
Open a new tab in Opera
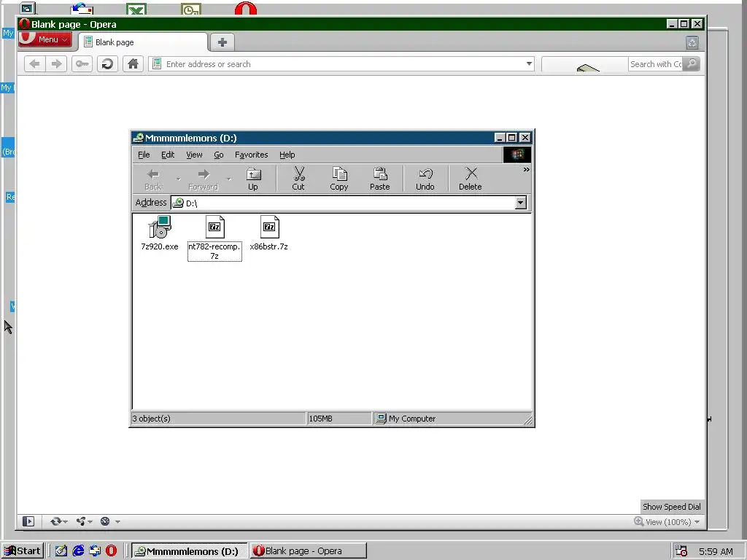click(222, 42)
